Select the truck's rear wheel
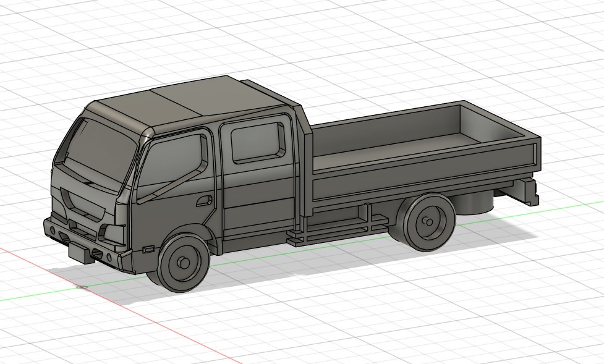The height and width of the screenshot is (364, 604). (x=426, y=222)
